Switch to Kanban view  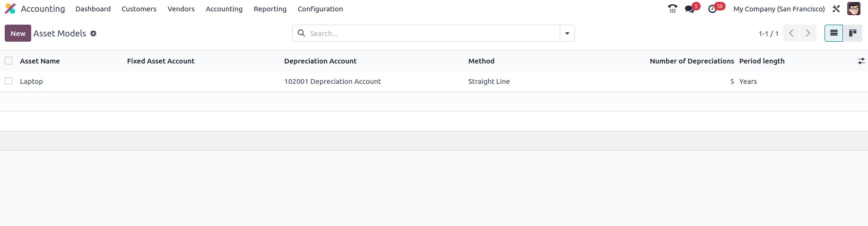853,33
